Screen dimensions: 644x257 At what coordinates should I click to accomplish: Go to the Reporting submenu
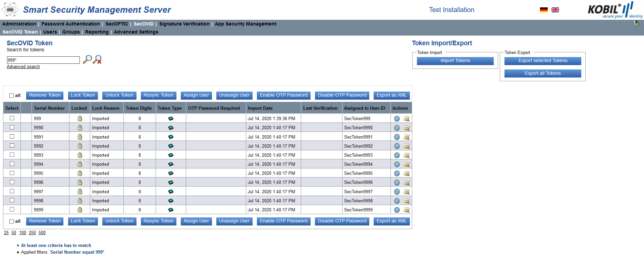click(x=97, y=32)
